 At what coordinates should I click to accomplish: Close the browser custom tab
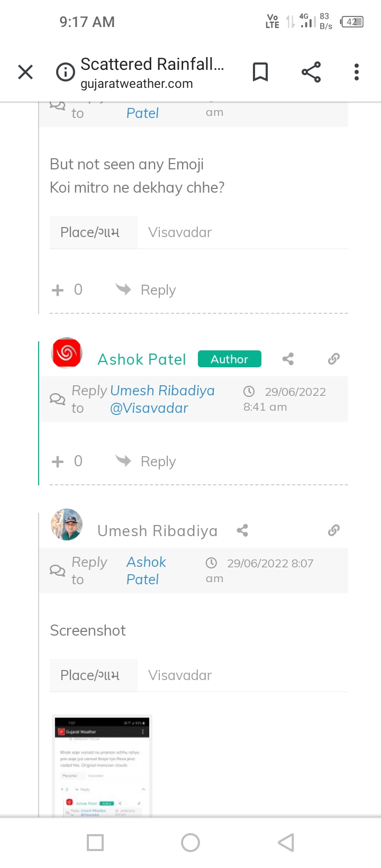coord(25,72)
